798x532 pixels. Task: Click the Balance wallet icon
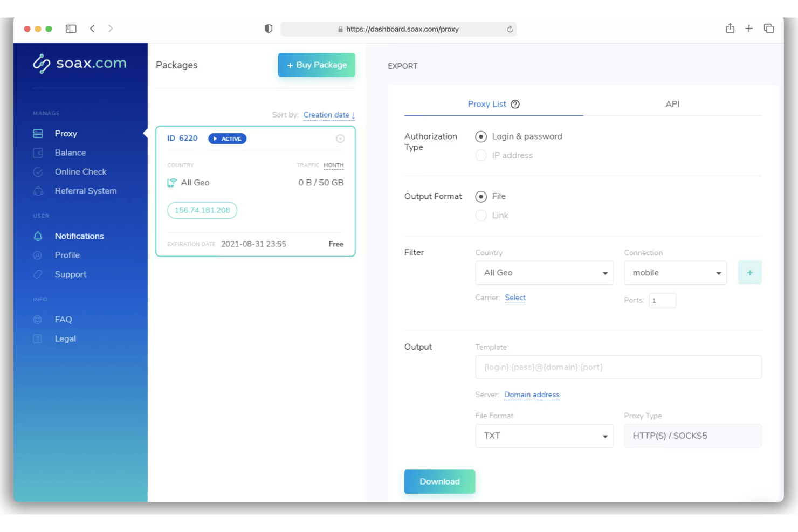click(38, 153)
